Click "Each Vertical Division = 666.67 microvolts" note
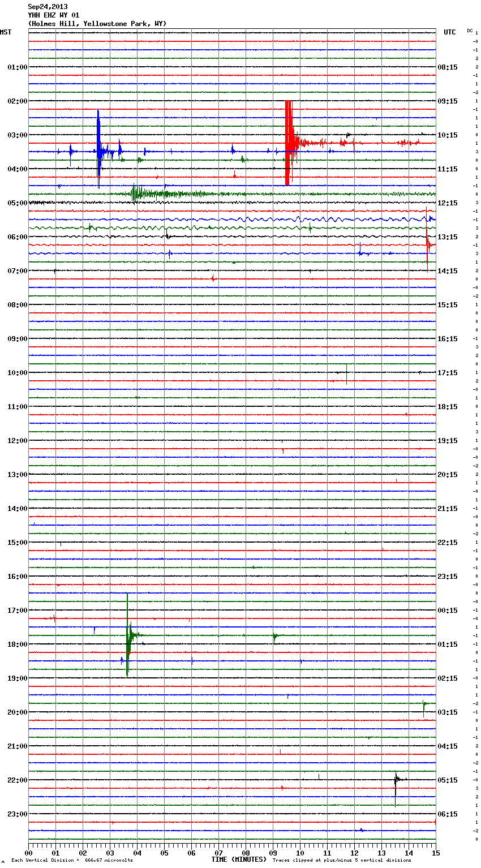The height and width of the screenshot is (868, 481). [72, 861]
